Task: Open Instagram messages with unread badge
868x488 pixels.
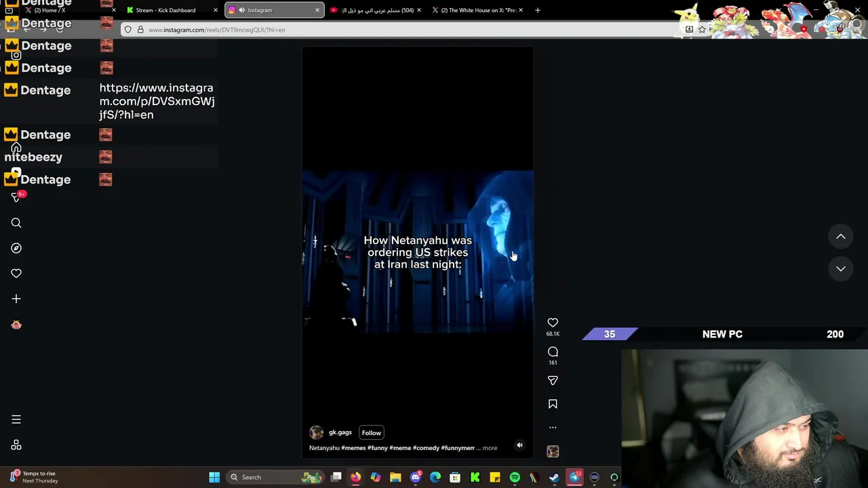Action: point(17,197)
